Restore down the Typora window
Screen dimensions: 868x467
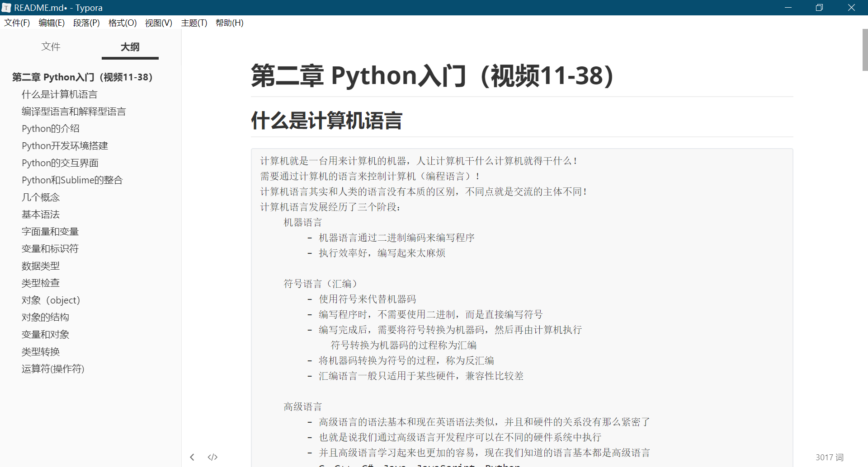[x=819, y=8]
